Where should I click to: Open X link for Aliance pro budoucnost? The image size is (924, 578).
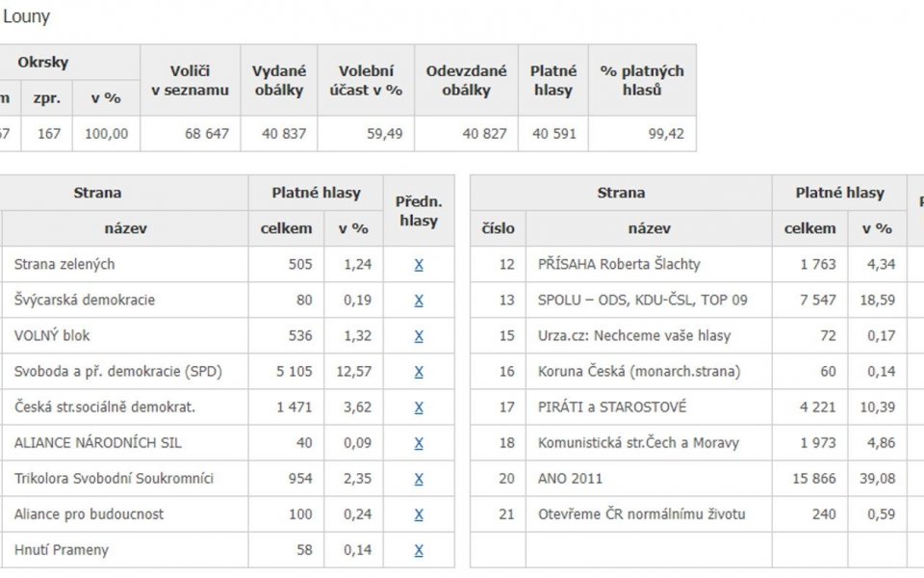click(419, 514)
